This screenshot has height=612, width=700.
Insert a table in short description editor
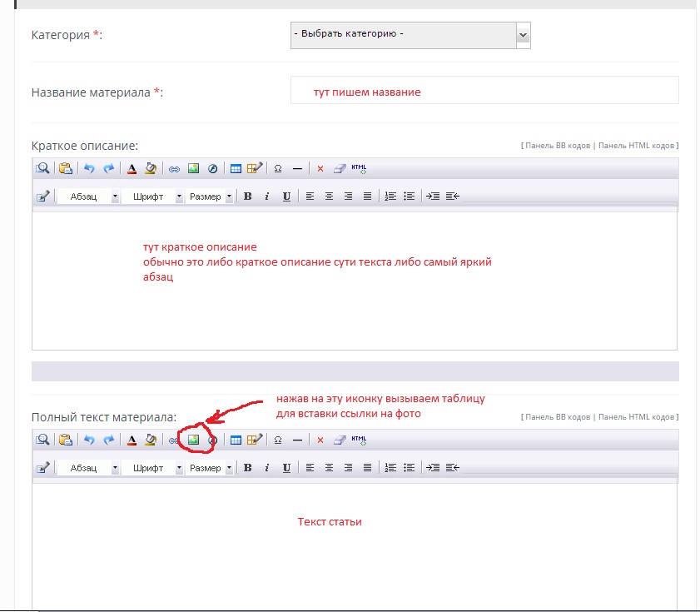[x=236, y=168]
